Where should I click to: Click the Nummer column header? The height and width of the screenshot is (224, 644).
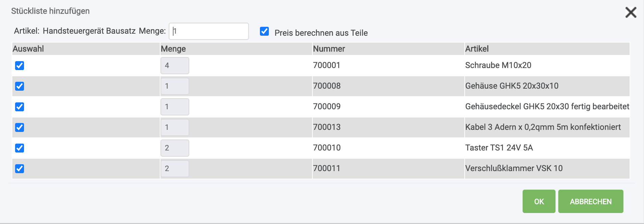(x=329, y=49)
